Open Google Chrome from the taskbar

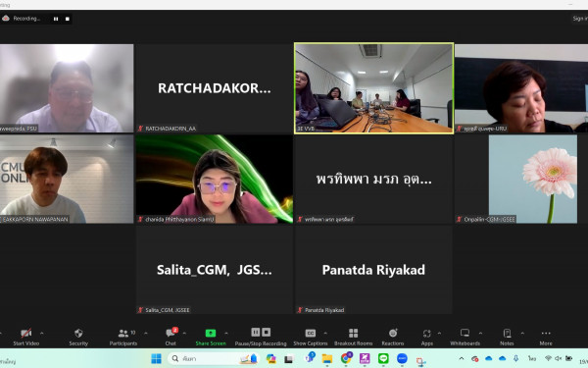tap(346, 358)
